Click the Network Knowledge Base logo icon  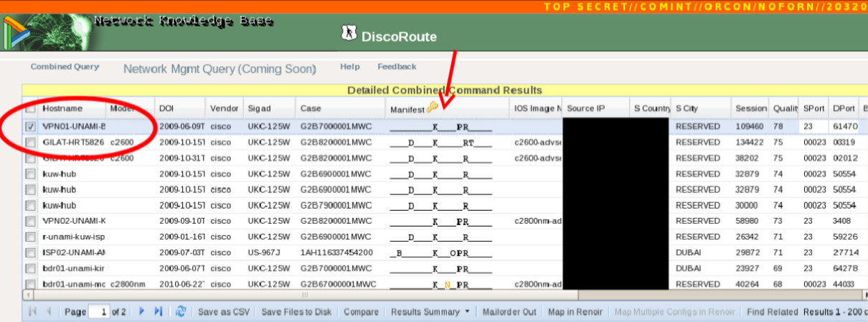[17, 32]
